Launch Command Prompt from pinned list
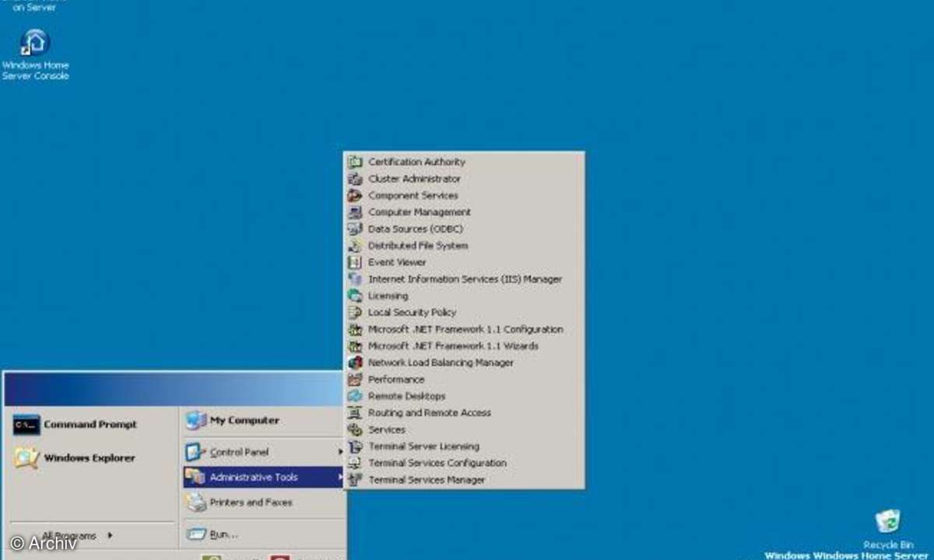 click(x=92, y=425)
